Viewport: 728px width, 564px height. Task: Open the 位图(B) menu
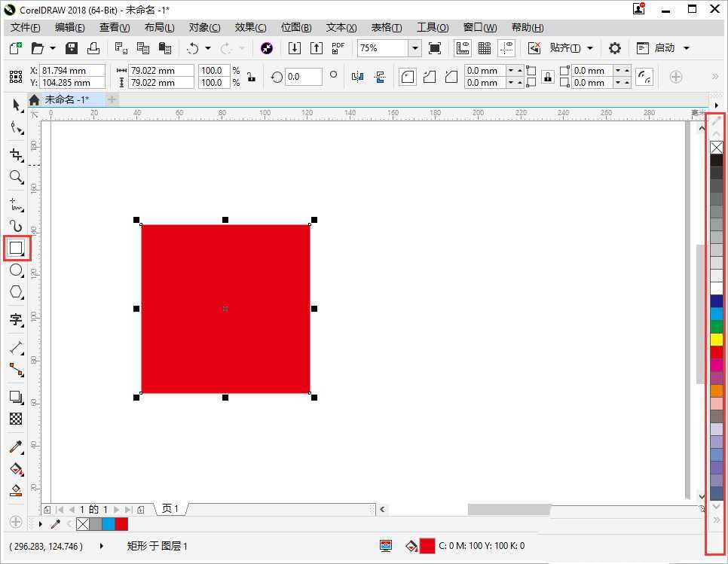296,27
